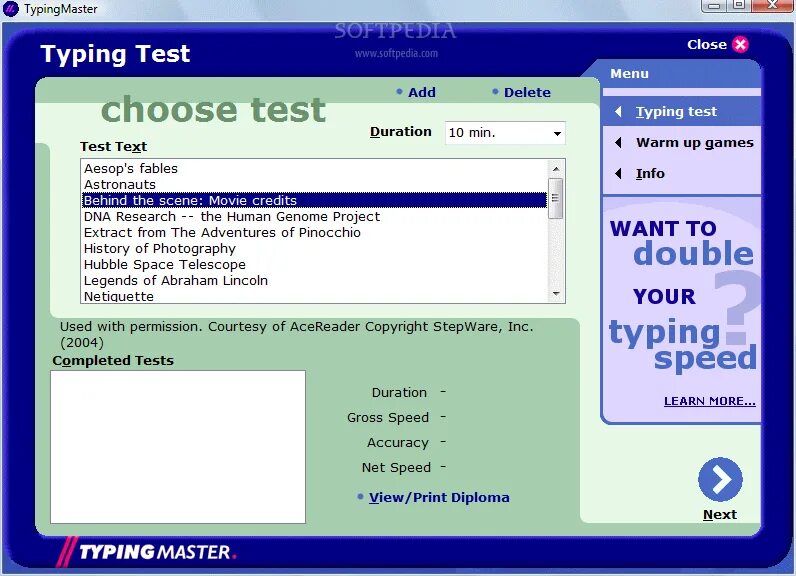Click the blue Next arrow icon

[720, 480]
